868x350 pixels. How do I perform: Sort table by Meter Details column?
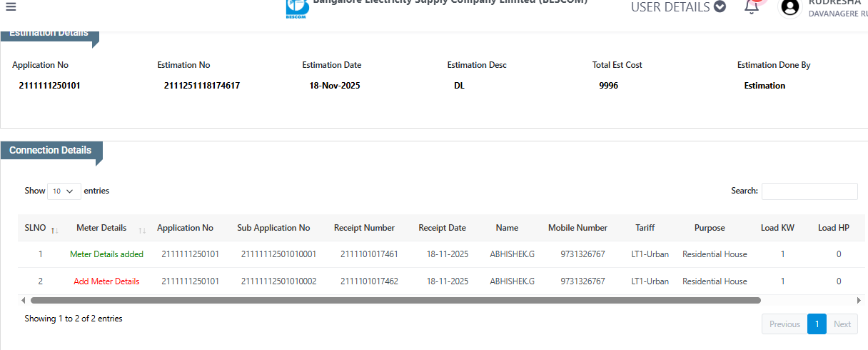(x=107, y=228)
